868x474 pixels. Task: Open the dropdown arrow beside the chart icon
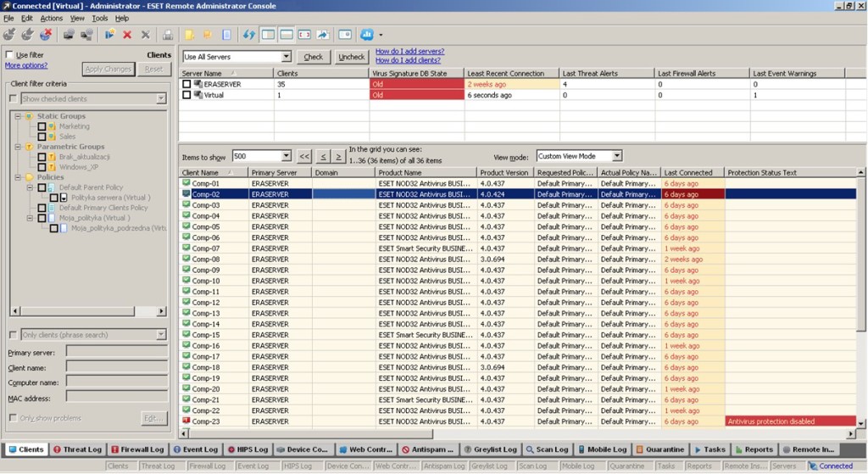coord(381,35)
